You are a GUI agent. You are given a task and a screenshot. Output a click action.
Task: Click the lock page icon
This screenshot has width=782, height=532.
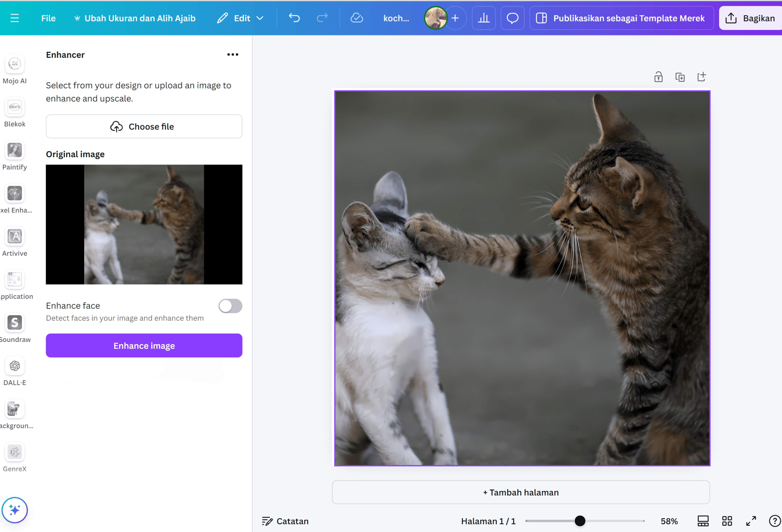click(658, 77)
